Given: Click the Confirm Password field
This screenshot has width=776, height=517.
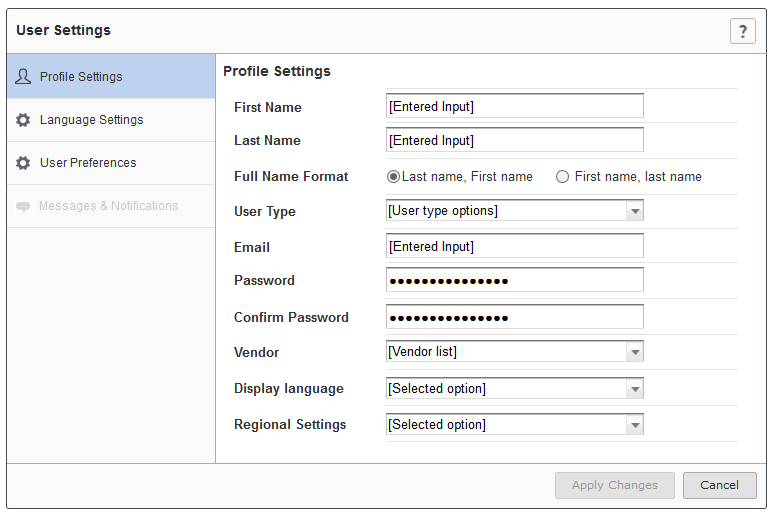Looking at the screenshot, I should (514, 317).
